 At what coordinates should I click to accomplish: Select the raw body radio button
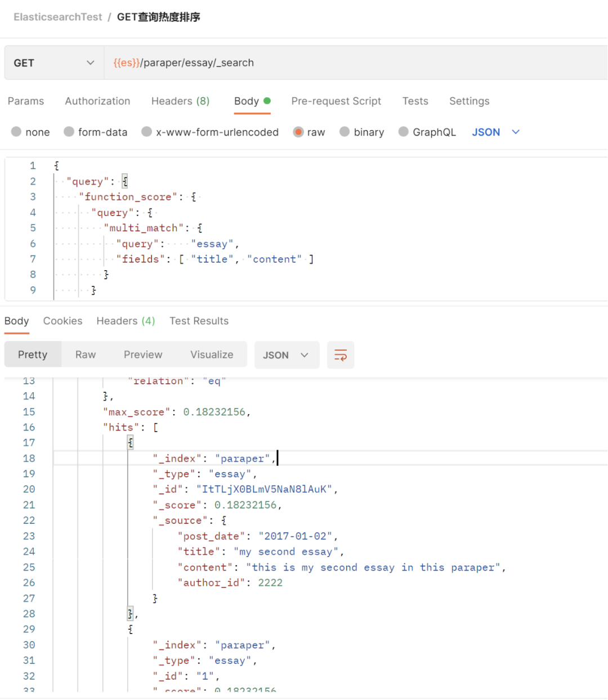[x=298, y=132]
